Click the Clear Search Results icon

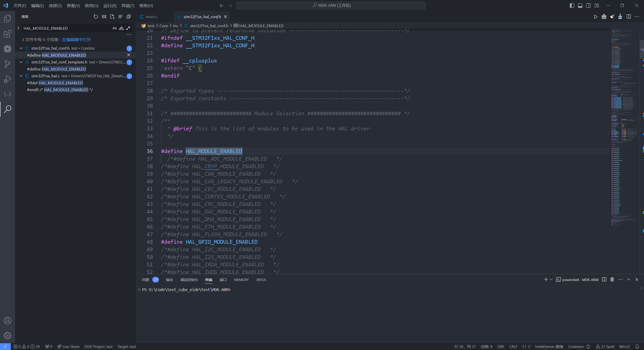pyautogui.click(x=104, y=17)
